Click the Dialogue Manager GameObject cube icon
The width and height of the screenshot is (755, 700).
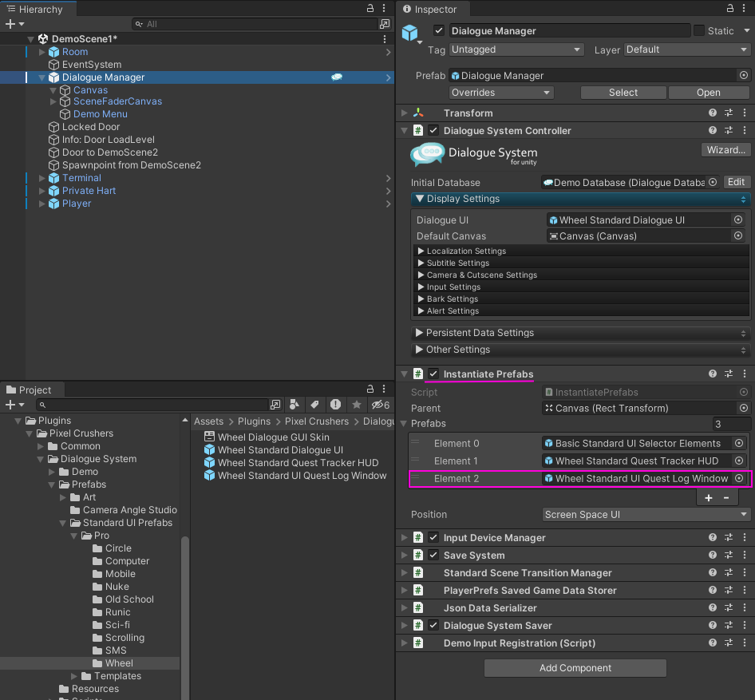[x=409, y=33]
